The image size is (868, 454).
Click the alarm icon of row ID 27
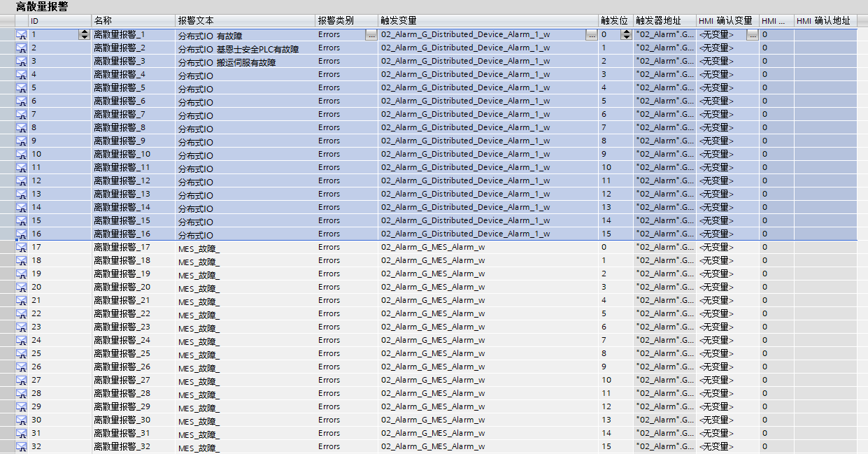coord(21,380)
